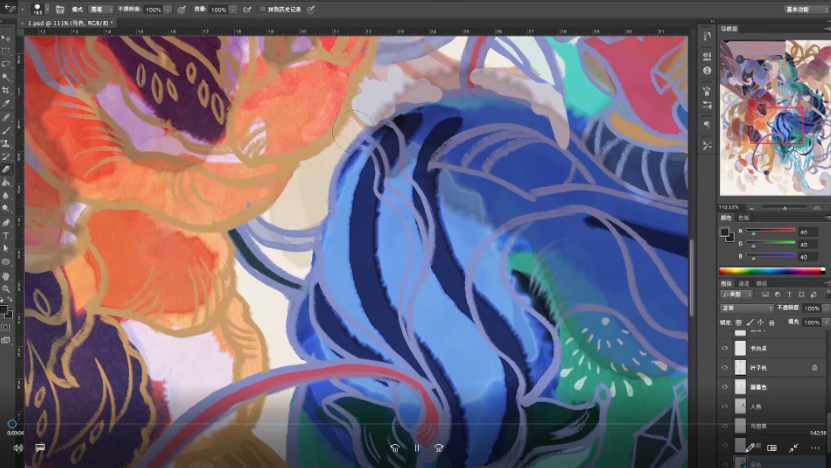Toggle lock transparent pixels
Screen dimensions: 831x468
coord(739,322)
